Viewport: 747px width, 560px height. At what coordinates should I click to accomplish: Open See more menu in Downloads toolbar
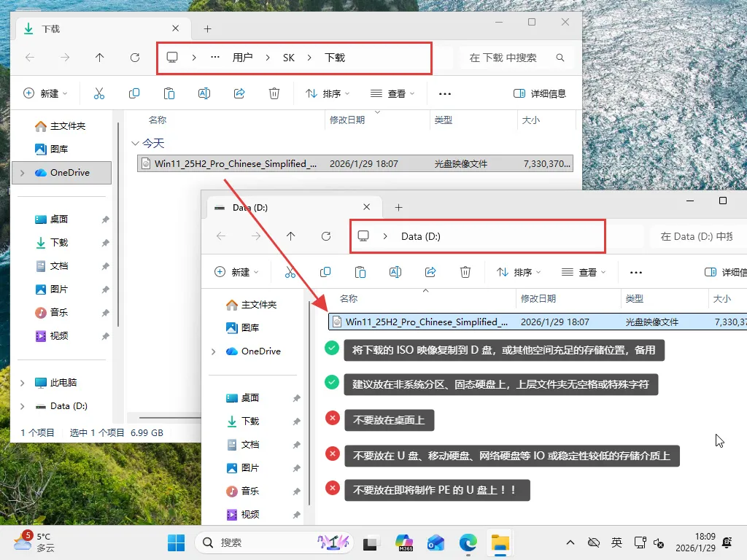(x=445, y=94)
